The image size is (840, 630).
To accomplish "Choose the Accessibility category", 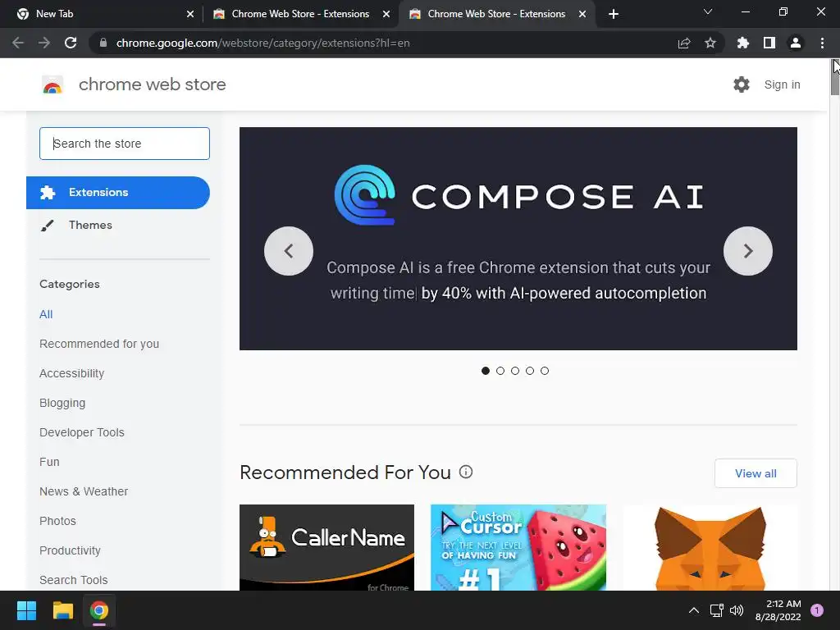I will coord(72,373).
